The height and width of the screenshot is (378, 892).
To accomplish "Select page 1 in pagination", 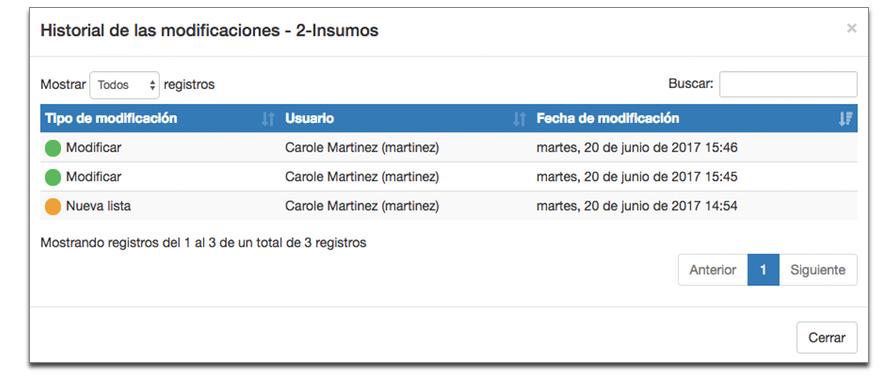I will coord(763,270).
